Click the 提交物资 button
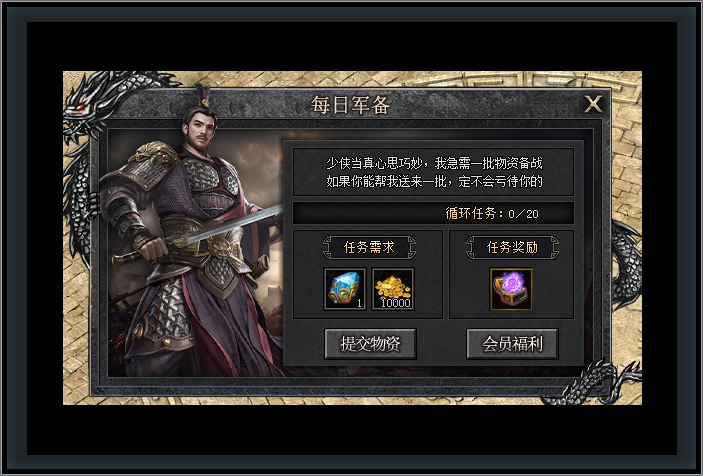Image resolution: width=703 pixels, height=476 pixels. click(370, 344)
